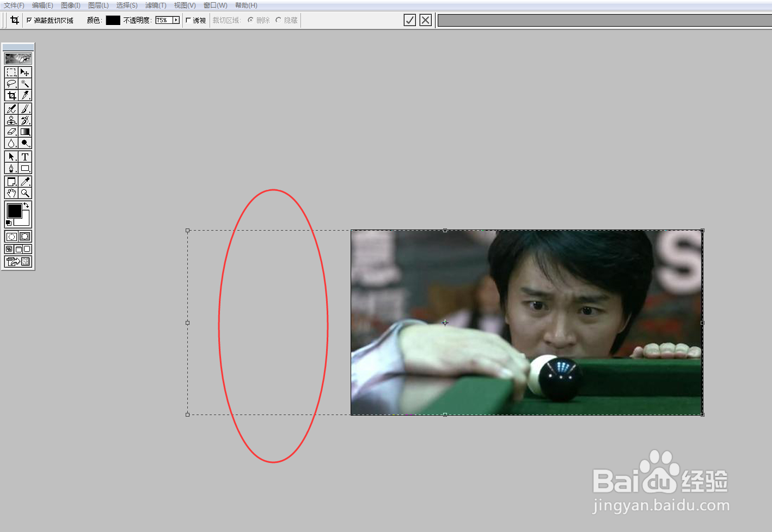This screenshot has width=772, height=532.
Task: Click the gray palette well in options bar
Action: [605, 20]
